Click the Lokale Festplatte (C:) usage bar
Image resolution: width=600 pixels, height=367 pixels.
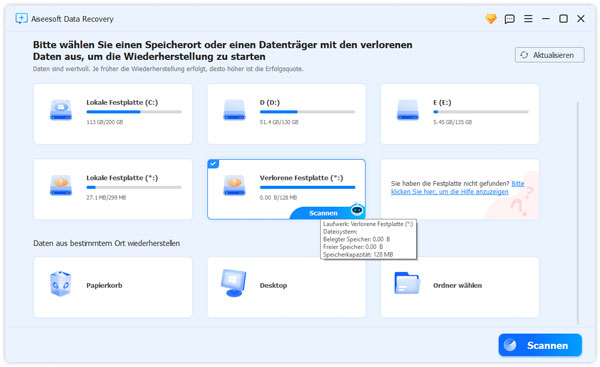134,112
